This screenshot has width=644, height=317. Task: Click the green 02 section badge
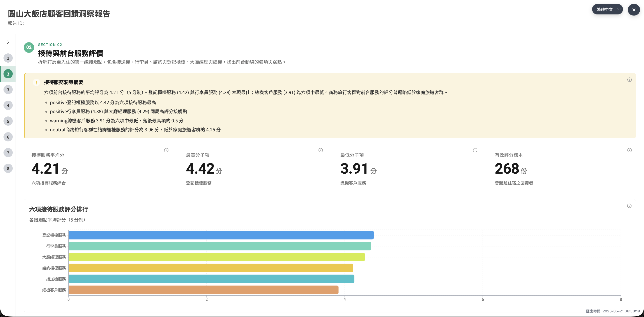point(29,47)
